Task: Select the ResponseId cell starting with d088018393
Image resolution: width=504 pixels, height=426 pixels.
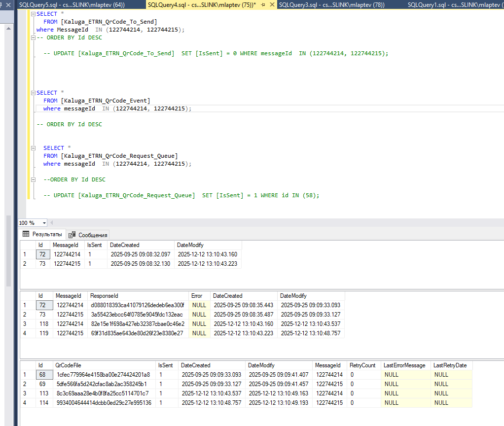Action: pos(138,305)
